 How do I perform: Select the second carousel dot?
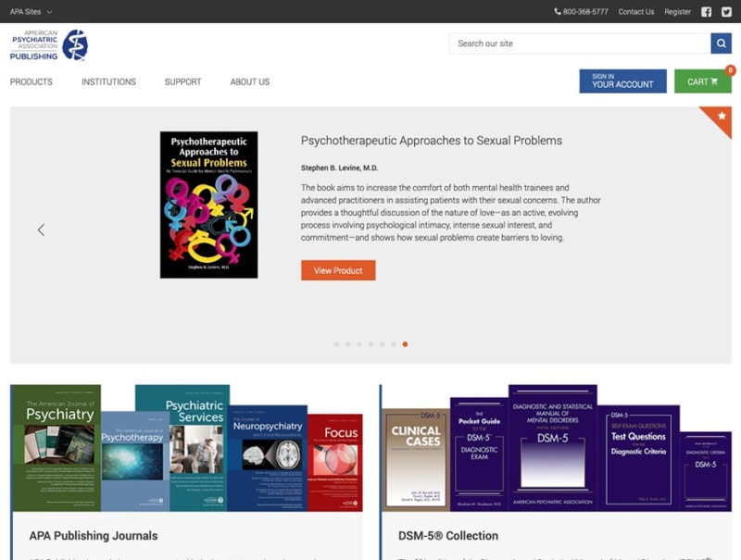tap(348, 344)
